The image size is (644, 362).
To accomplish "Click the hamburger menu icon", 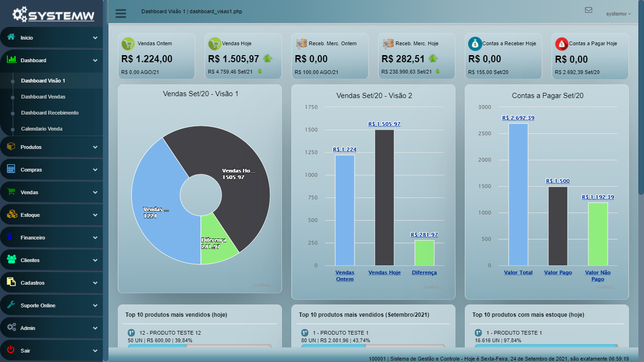I will [121, 13].
